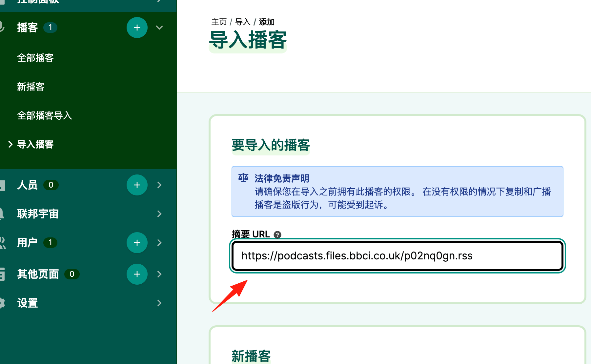Click the 要导入的播客 section heading
The image size is (591, 364).
[x=271, y=145]
